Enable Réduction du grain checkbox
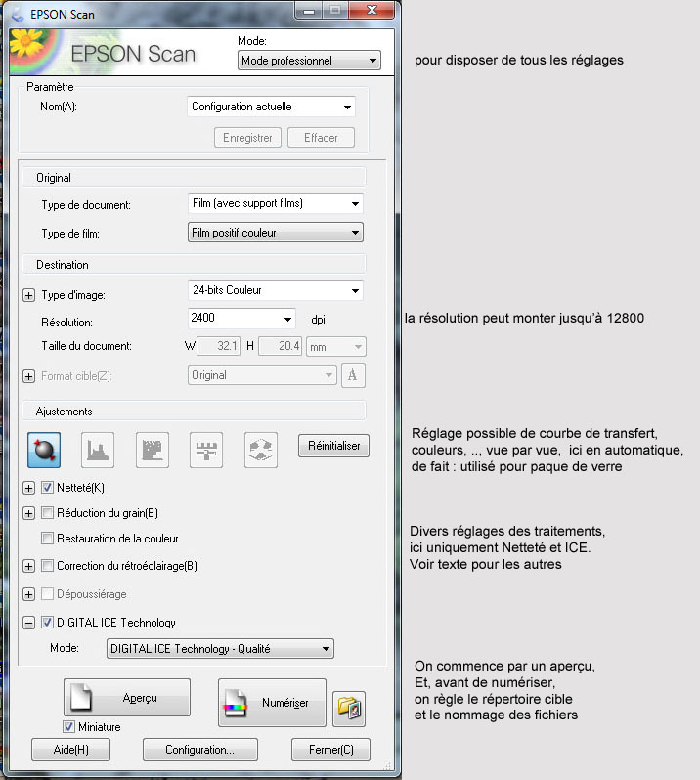 [x=47, y=513]
